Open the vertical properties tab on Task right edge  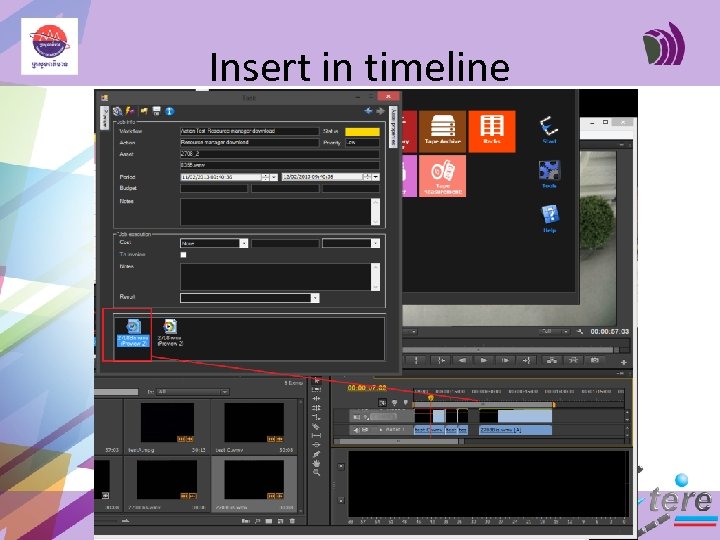[x=393, y=127]
